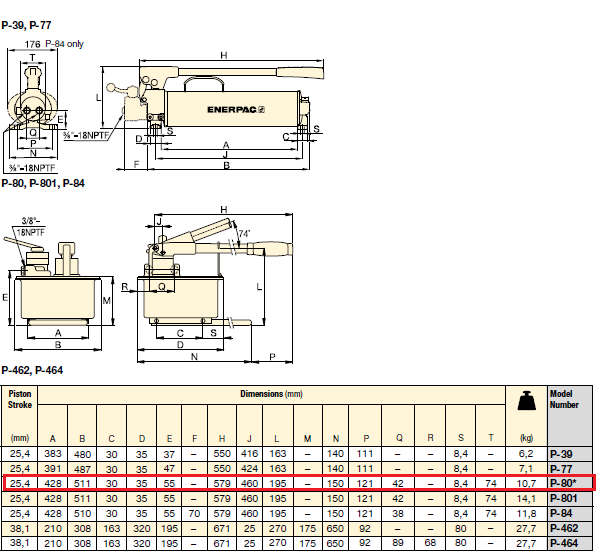Image resolution: width=603 pixels, height=552 pixels.
Task: Click the "416" cell in the P-39 row
Action: (x=249, y=454)
